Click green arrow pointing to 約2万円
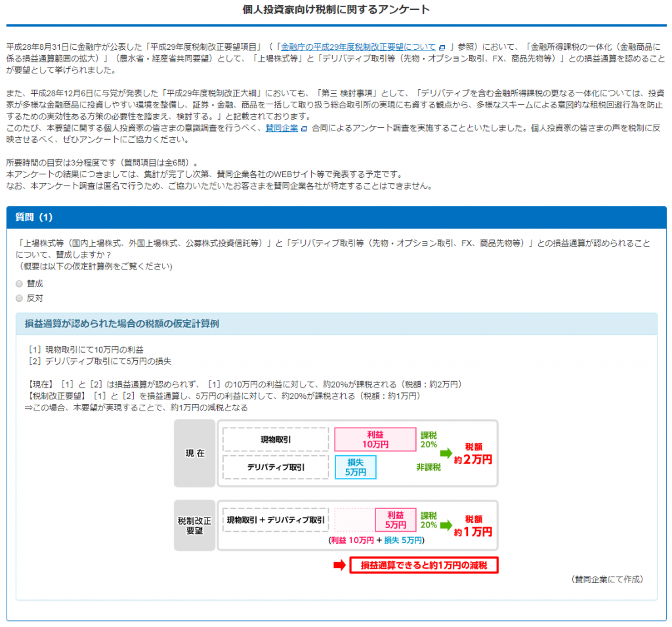 point(446,453)
